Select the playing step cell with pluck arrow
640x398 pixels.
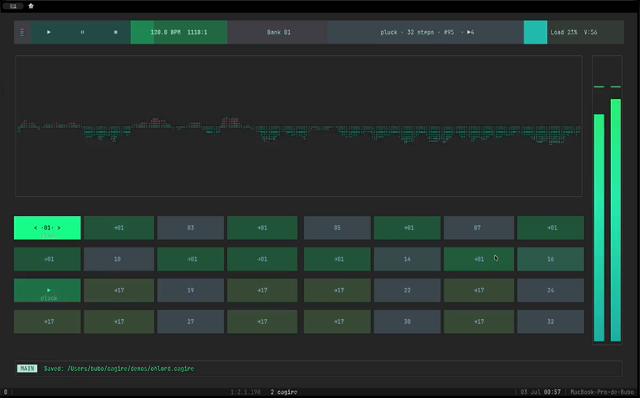(47, 291)
